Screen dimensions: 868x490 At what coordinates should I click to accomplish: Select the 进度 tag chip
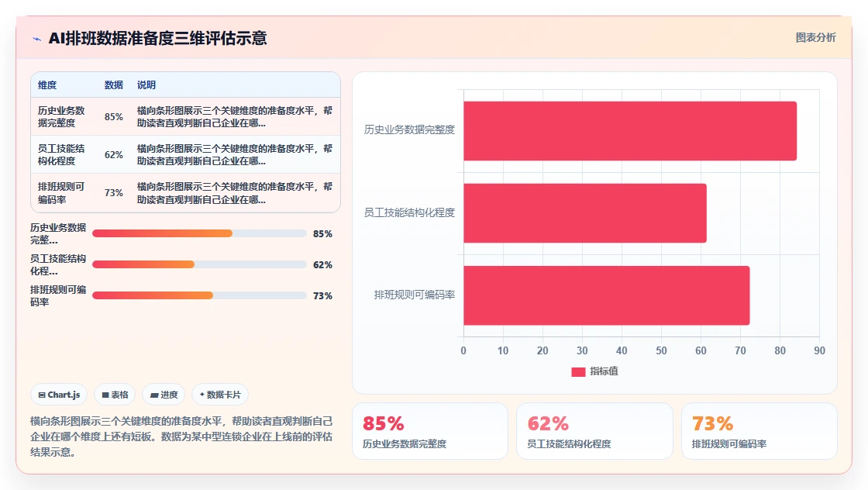pos(164,395)
